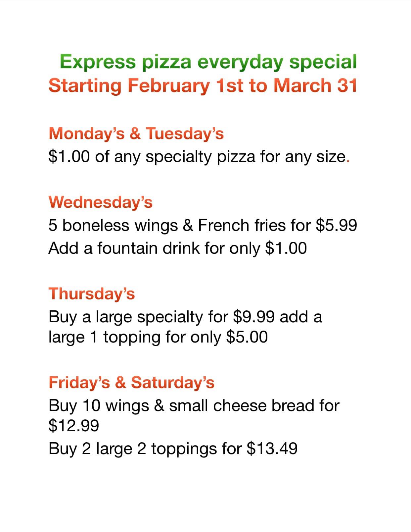This screenshot has height=532, width=411.
Task: Click the '$12.99' price text
Action: (x=74, y=425)
